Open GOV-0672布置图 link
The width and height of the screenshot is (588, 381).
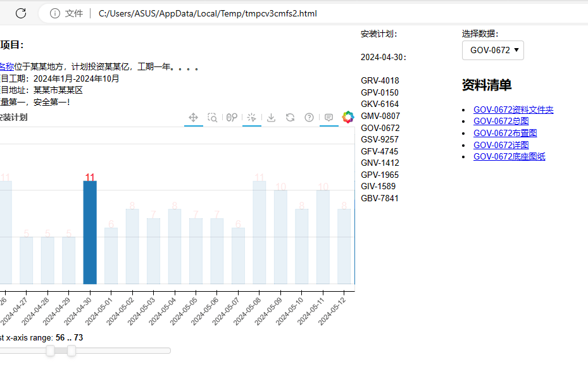505,133
